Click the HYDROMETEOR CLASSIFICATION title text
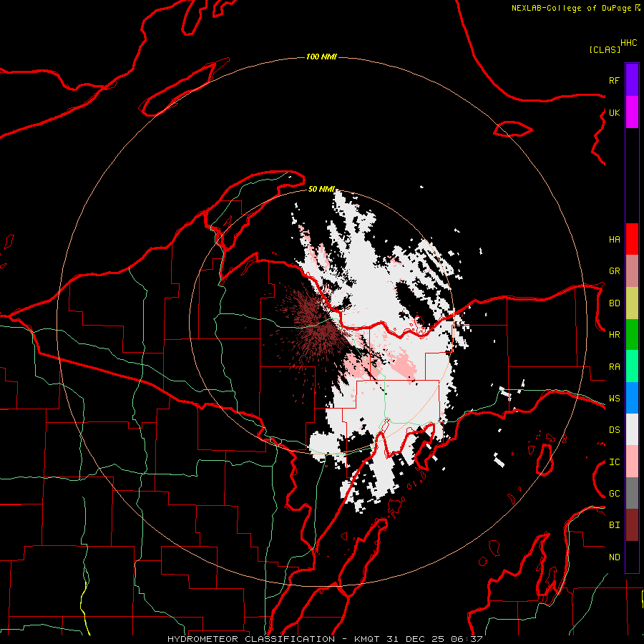 [x=251, y=639]
